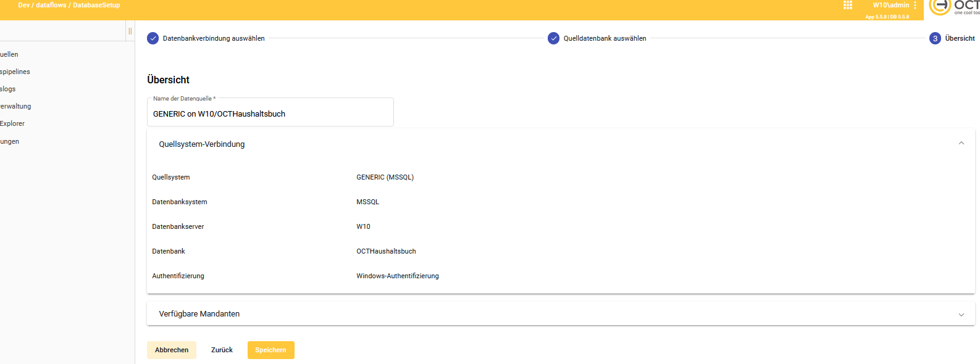Open the kebab menu beside W10\admin
Image resolution: width=980 pixels, height=364 pixels.
click(915, 6)
